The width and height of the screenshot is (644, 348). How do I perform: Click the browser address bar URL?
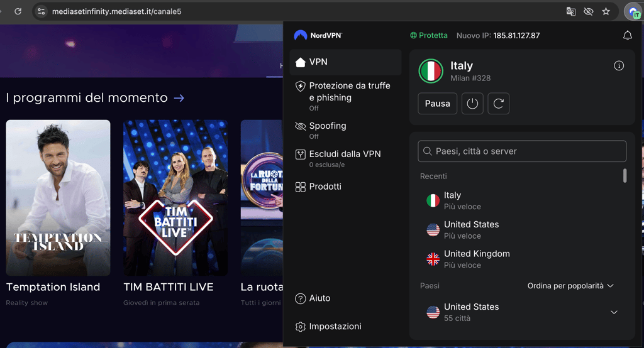point(116,11)
